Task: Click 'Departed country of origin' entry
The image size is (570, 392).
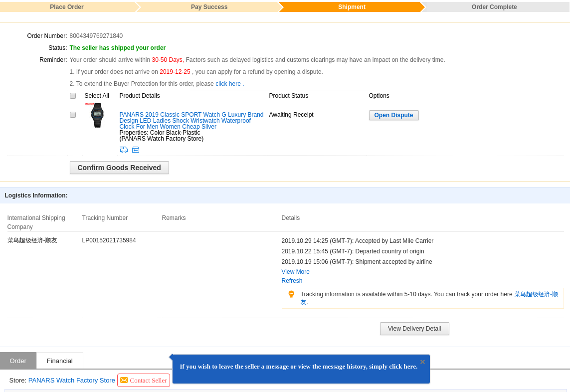Action: click(353, 251)
